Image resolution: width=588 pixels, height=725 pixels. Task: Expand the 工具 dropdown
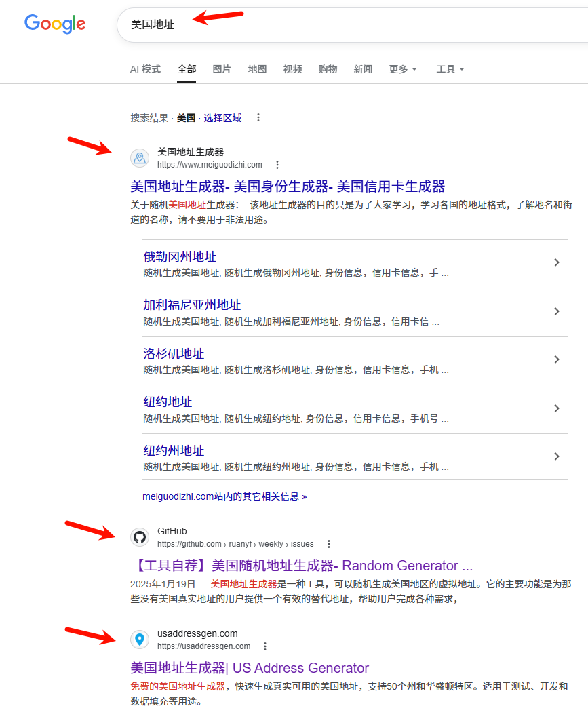click(x=450, y=69)
